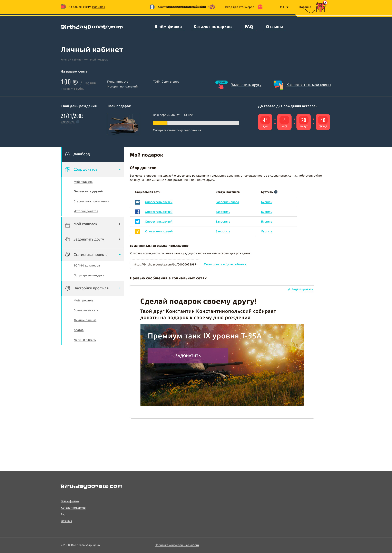Expand the Задонатить другу section arrow
Viewport: 392px width, 553px height.
[120, 239]
